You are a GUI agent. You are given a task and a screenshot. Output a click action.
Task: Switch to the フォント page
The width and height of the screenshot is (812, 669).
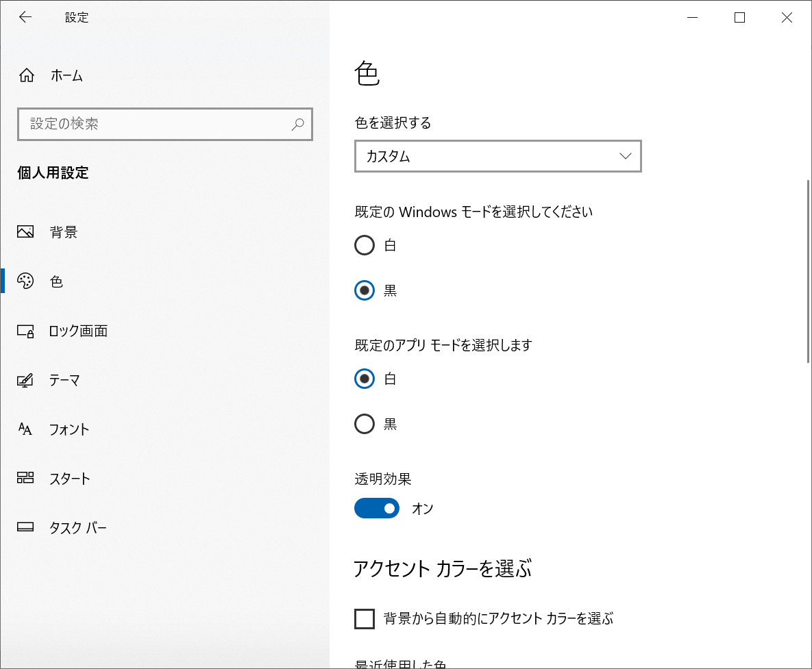(x=164, y=429)
